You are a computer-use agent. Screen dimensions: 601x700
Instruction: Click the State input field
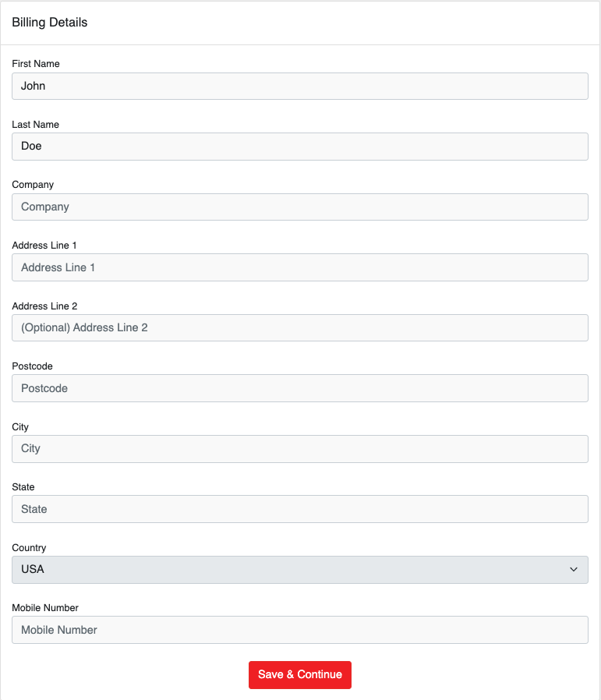tap(299, 509)
